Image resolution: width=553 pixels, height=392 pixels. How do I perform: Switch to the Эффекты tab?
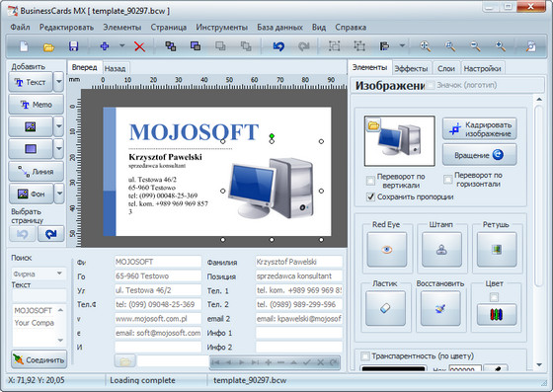pyautogui.click(x=411, y=68)
